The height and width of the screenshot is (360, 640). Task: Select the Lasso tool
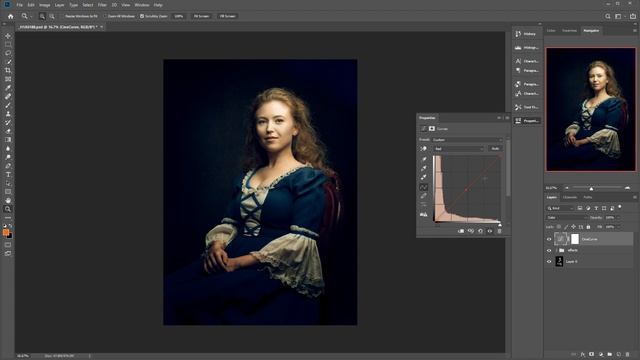click(x=8, y=53)
